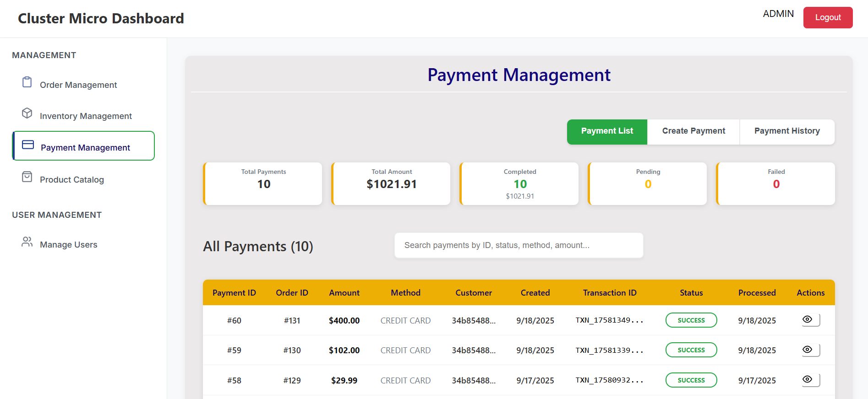This screenshot has height=399, width=868.
Task: Open the Payment History tab
Action: point(787,131)
